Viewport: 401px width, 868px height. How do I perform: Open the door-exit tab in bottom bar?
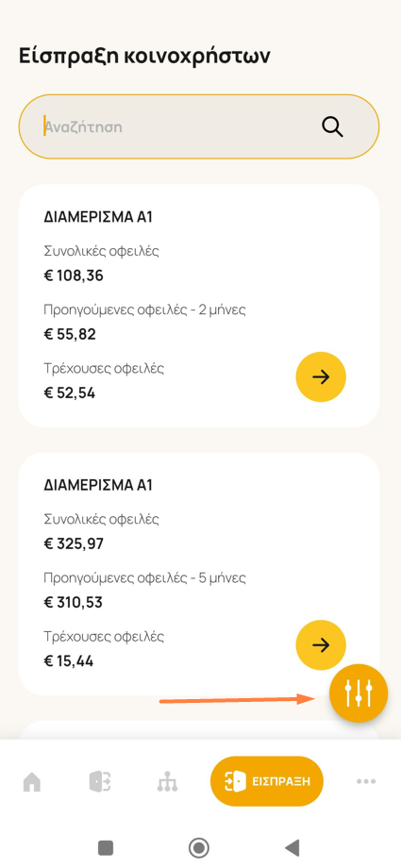tap(100, 781)
